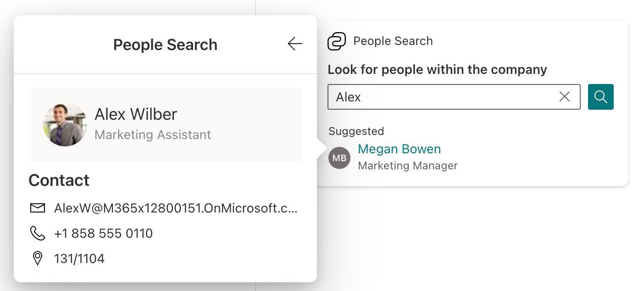This screenshot has width=644, height=291.
Task: Click the Marketing Manager job title
Action: point(408,166)
